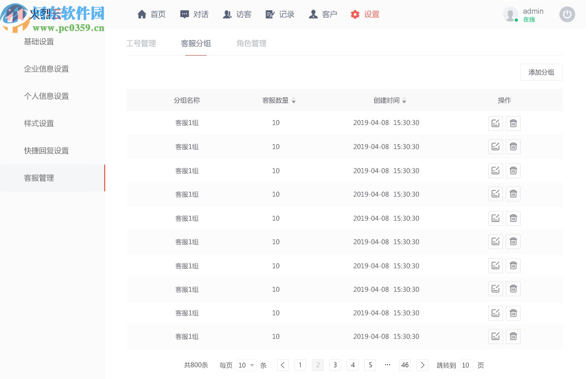Image resolution: width=588 pixels, height=379 pixels.
Task: Edit the eighth row's group
Action: tap(496, 289)
